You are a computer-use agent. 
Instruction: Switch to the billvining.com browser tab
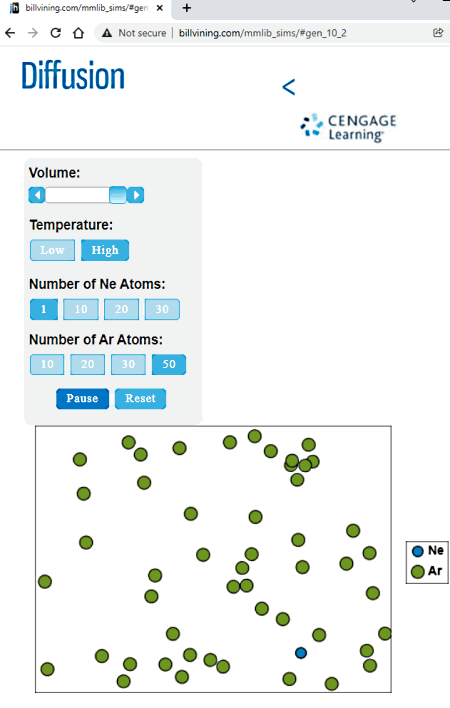click(x=86, y=8)
